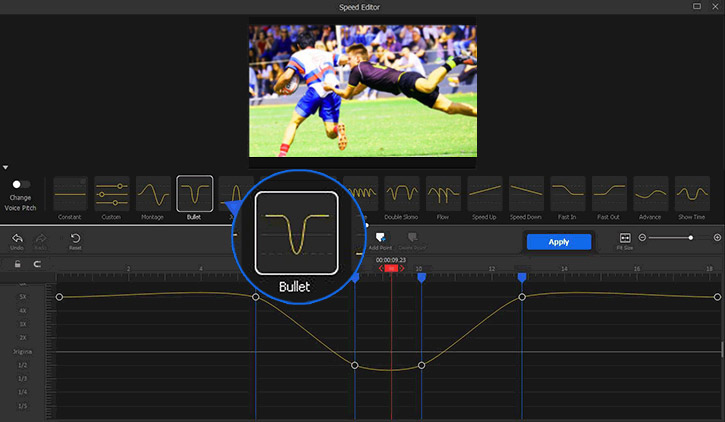Apply the Speed Up preset
725x422 pixels.
pyautogui.click(x=485, y=194)
